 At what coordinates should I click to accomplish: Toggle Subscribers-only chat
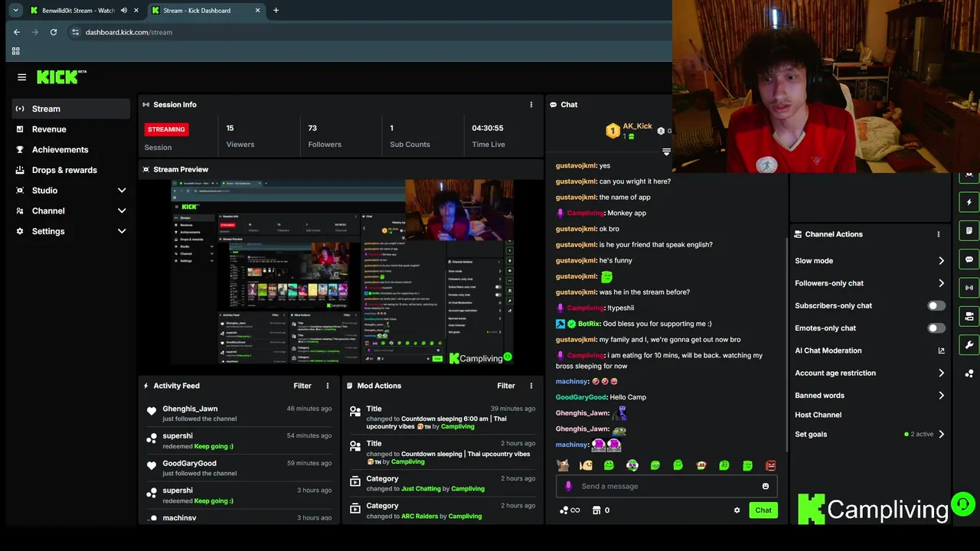point(936,305)
